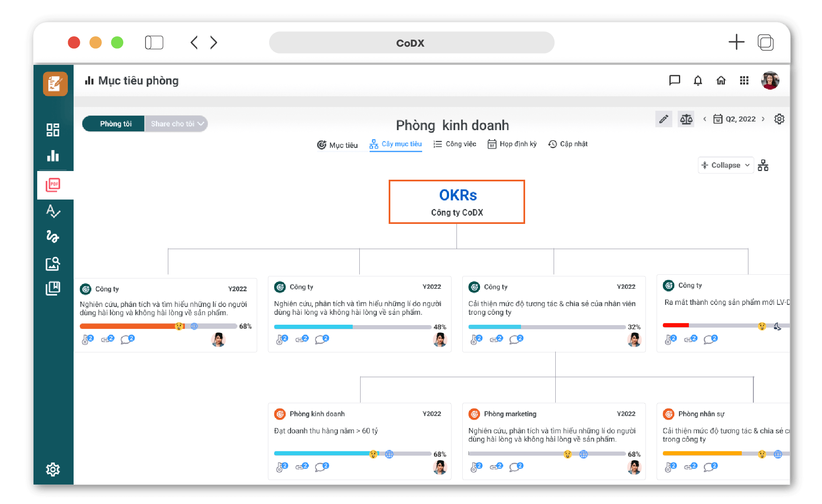Open the Phòng nhân sự objective card title
Image resolution: width=822 pixels, height=504 pixels.
click(701, 414)
